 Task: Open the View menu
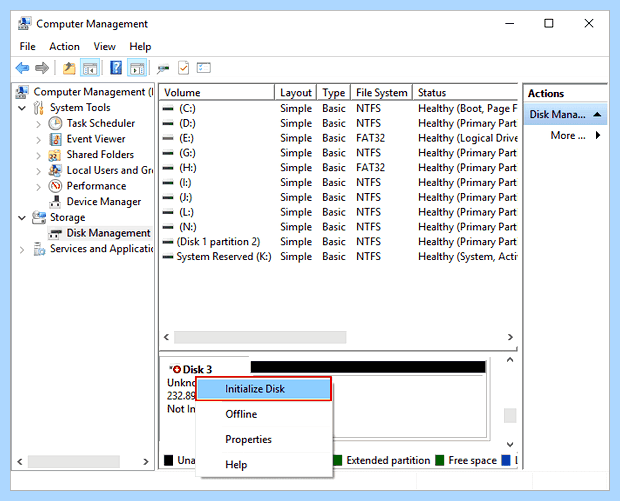104,47
